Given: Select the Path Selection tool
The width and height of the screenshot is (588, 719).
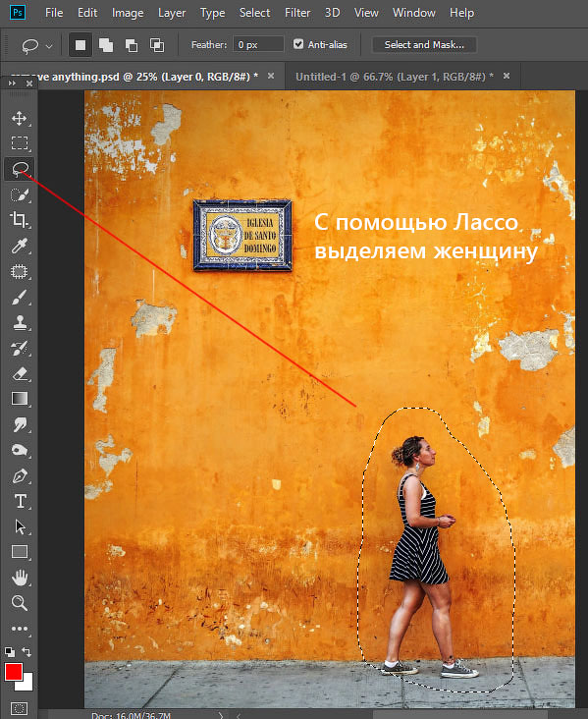Looking at the screenshot, I should coord(19,526).
